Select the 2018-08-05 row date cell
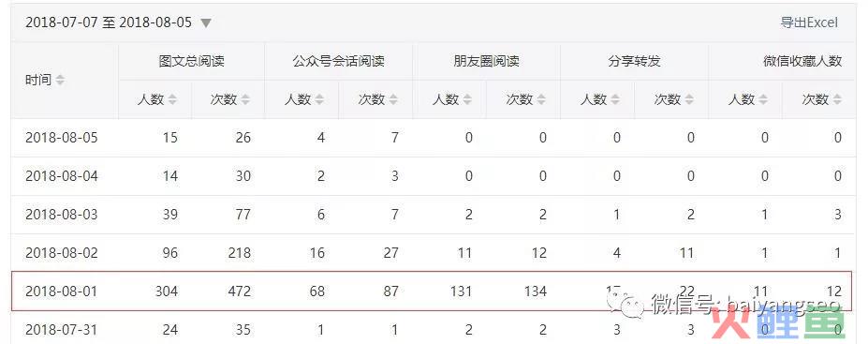Screen dimensions: 868x344 point(62,138)
